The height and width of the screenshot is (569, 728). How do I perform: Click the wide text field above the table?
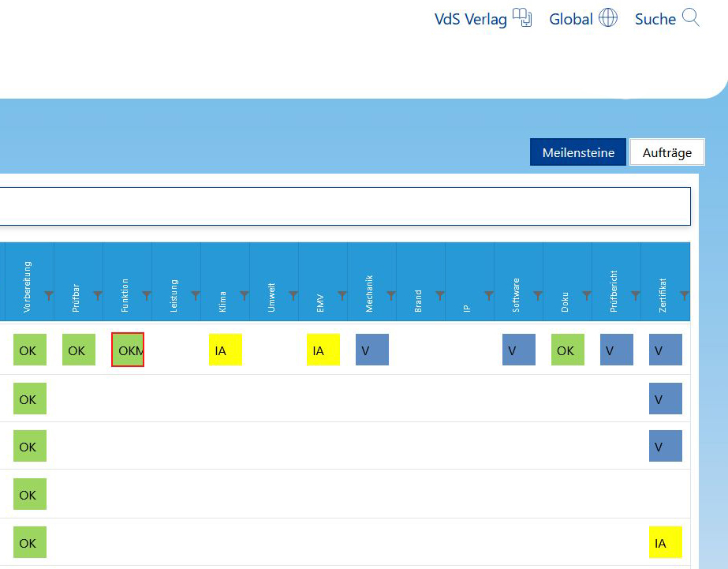(x=345, y=207)
